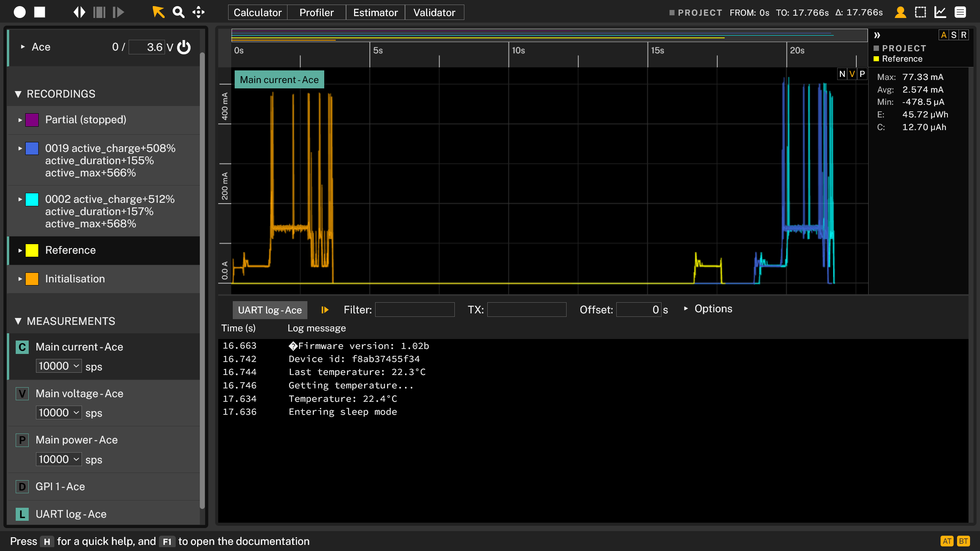Open the graph chart icon
Screen dimensions: 980x551
point(940,12)
